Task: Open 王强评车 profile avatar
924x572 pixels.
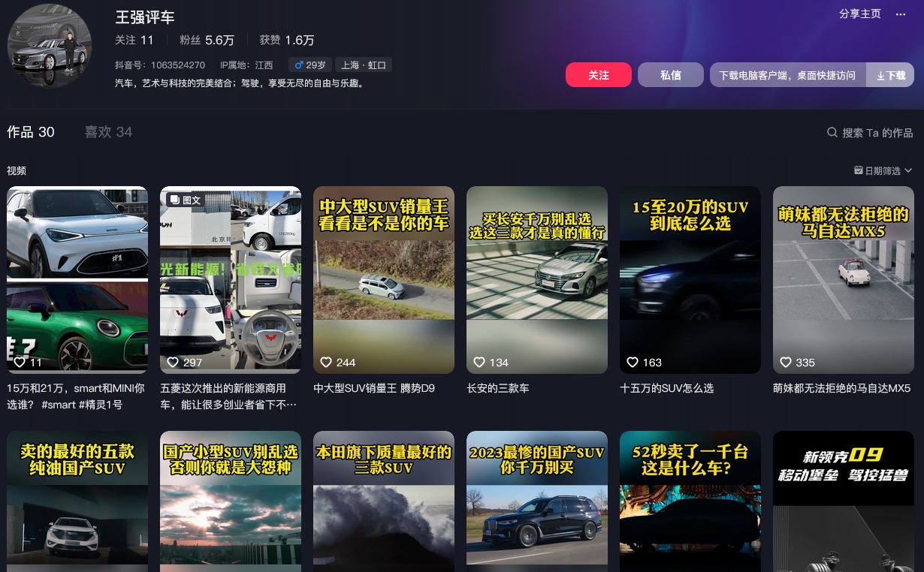Action: tap(50, 46)
